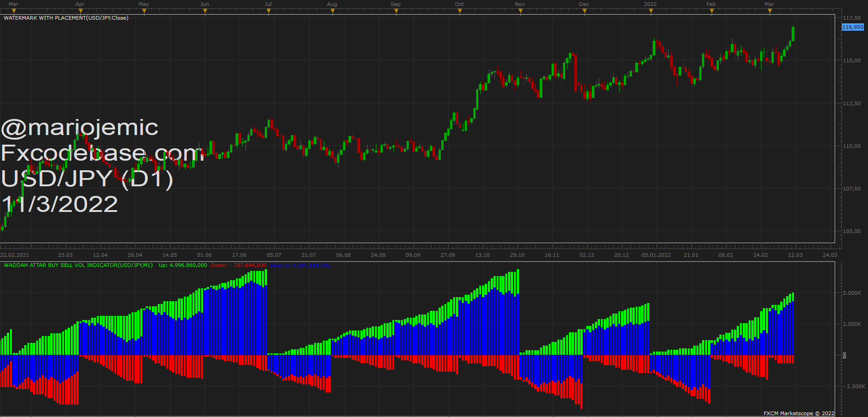Click the positive 2.500K indicator axis label

[x=852, y=324]
